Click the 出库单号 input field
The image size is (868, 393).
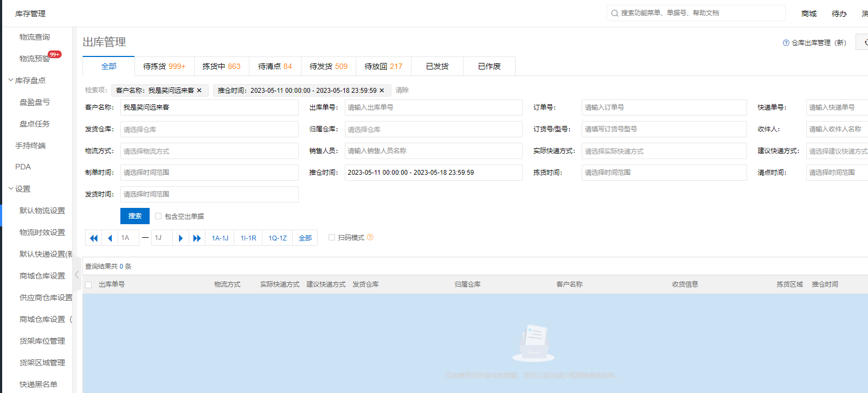coord(434,107)
